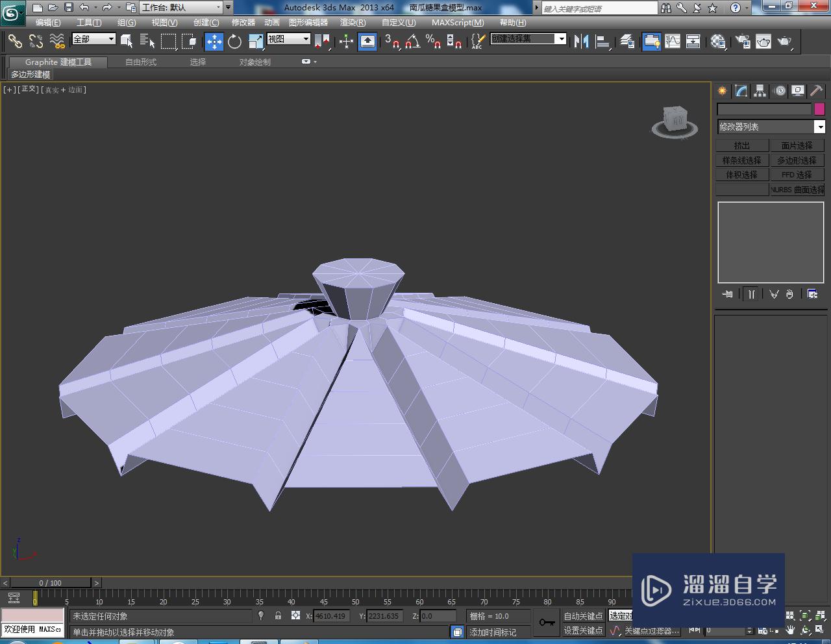The image size is (831, 644).
Task: Click the 样条线选择 modifier button
Action: tap(742, 160)
